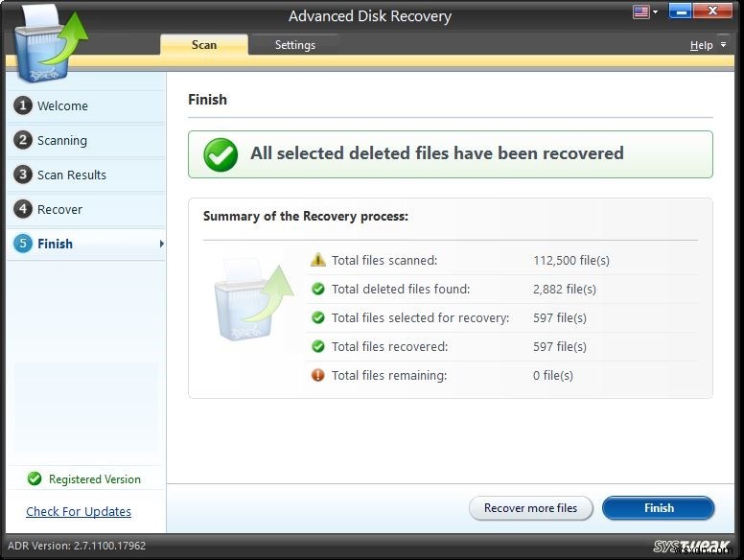
Task: Click red alert icon beside Total files remaining
Action: [x=318, y=375]
